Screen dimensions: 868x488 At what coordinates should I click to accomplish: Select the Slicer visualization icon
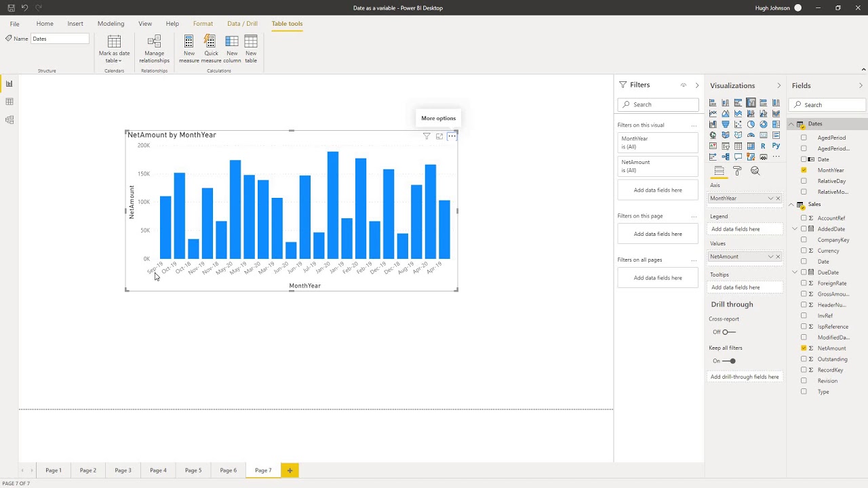725,146
